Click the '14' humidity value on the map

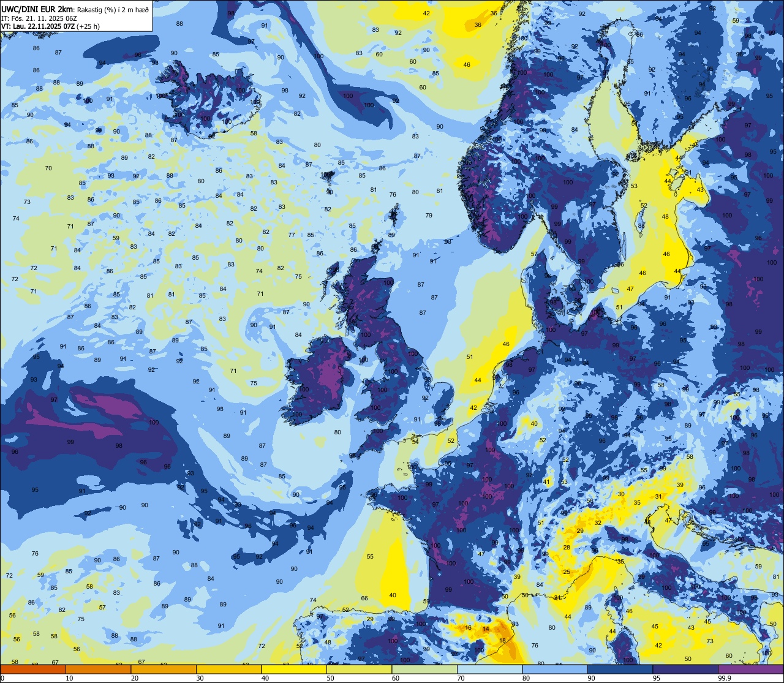pos(486,629)
